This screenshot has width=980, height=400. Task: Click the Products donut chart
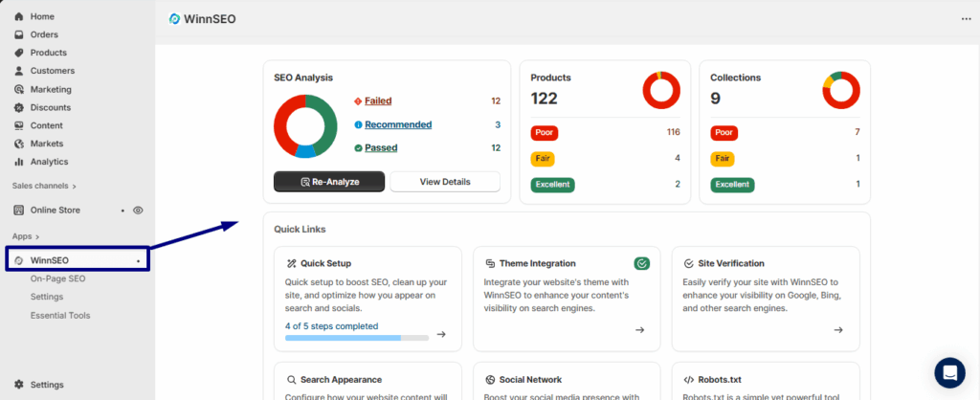[x=661, y=91]
